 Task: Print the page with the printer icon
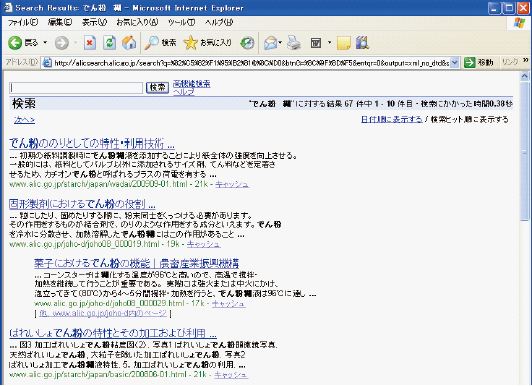[x=294, y=43]
